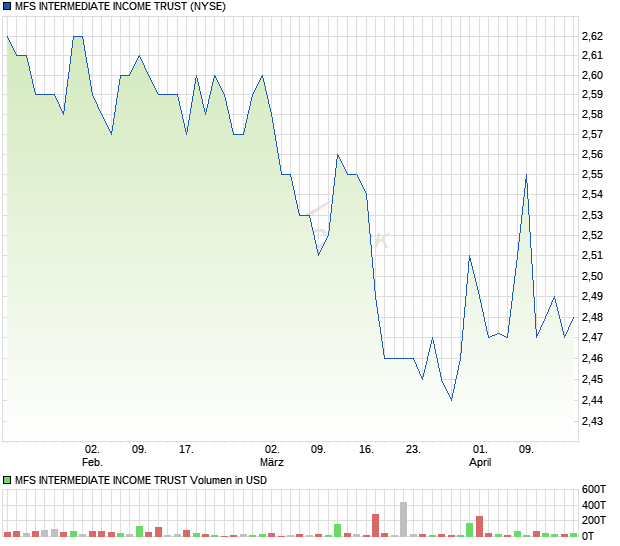Click the tall red volume bar near 01. April

479,526
